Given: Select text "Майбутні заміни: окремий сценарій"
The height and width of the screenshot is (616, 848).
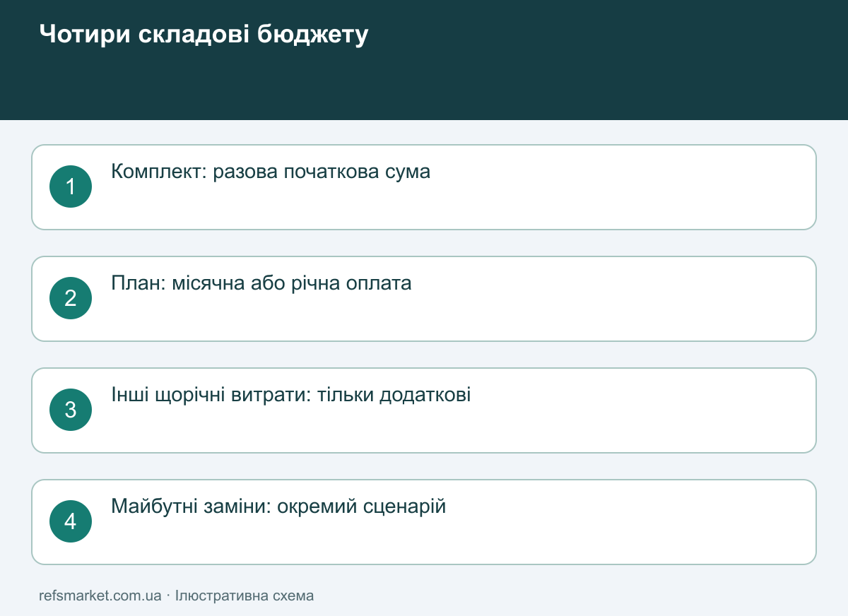Looking at the screenshot, I should coord(278,507).
